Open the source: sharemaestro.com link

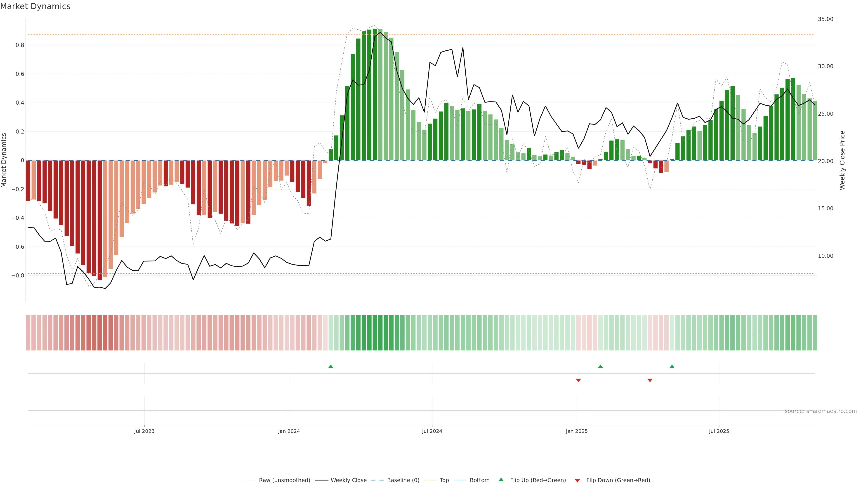(821, 411)
